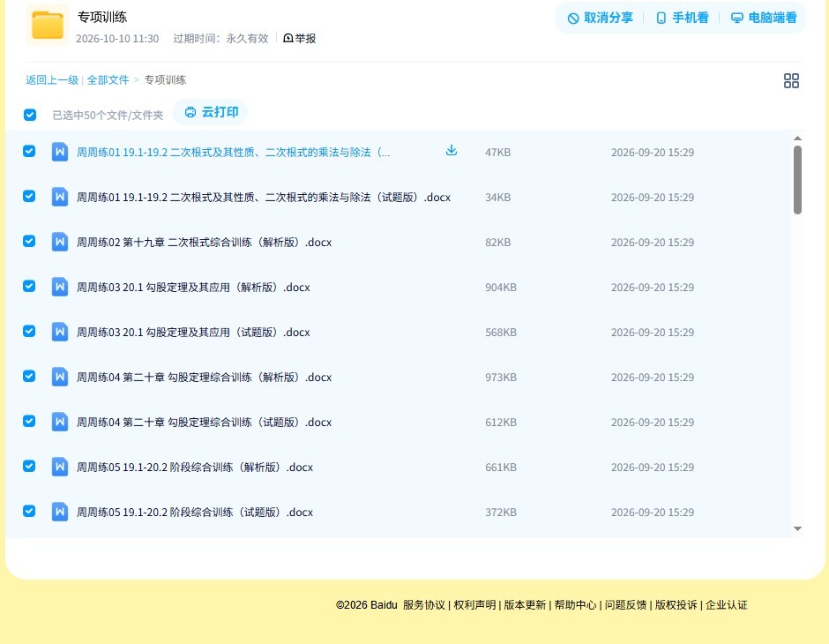Click the scrollbar up arrow
The height and width of the screenshot is (644, 829).
pyautogui.click(x=797, y=138)
